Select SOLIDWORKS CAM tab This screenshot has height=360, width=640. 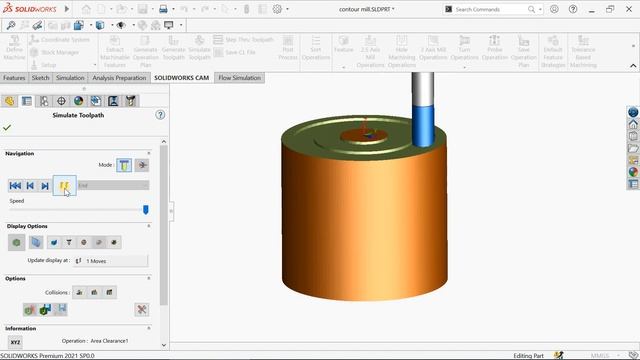coord(182,78)
